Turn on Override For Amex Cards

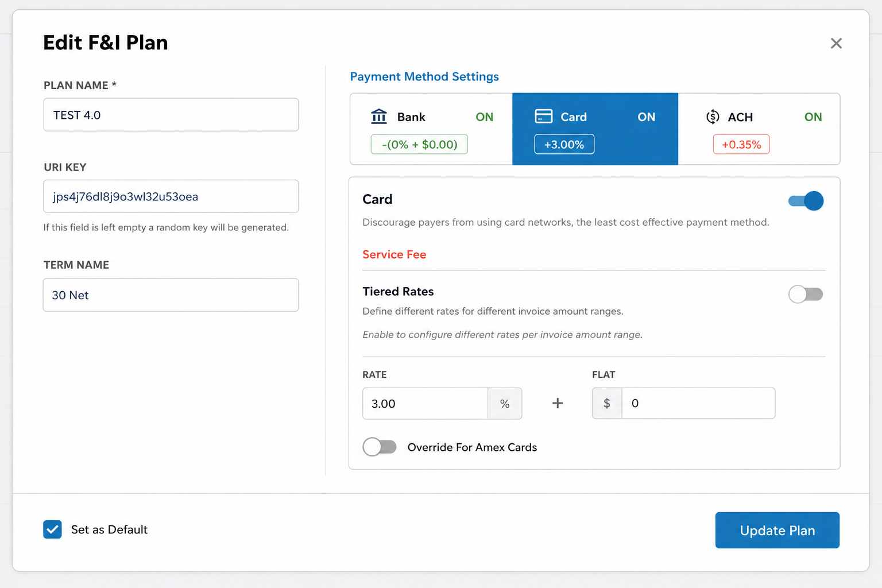tap(380, 447)
